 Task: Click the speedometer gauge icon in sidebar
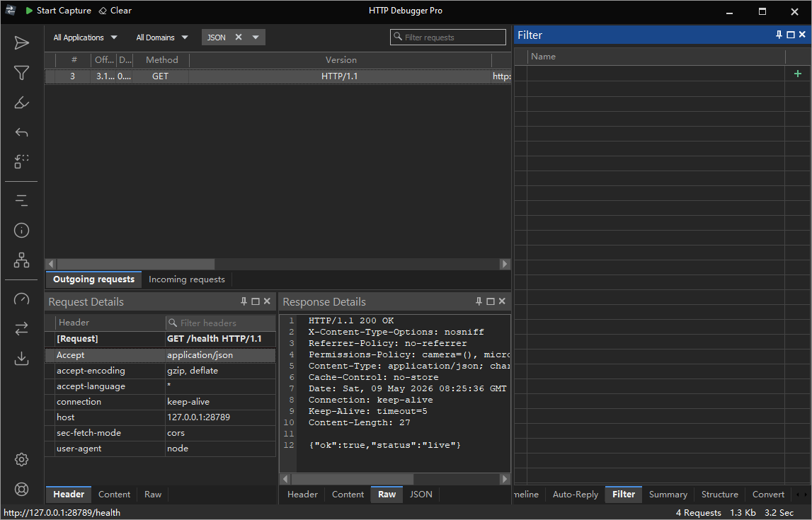point(21,299)
